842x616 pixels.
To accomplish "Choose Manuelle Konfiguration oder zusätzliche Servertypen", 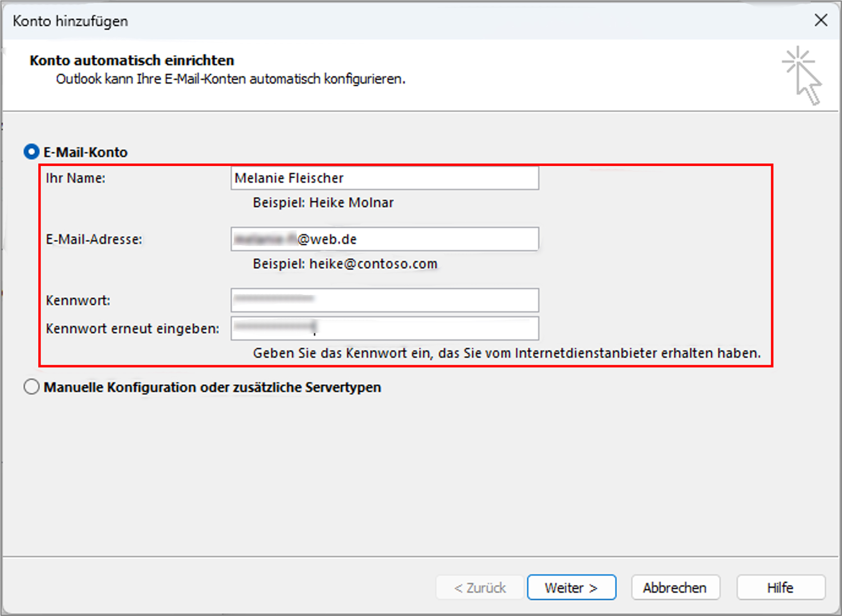I will [x=31, y=387].
